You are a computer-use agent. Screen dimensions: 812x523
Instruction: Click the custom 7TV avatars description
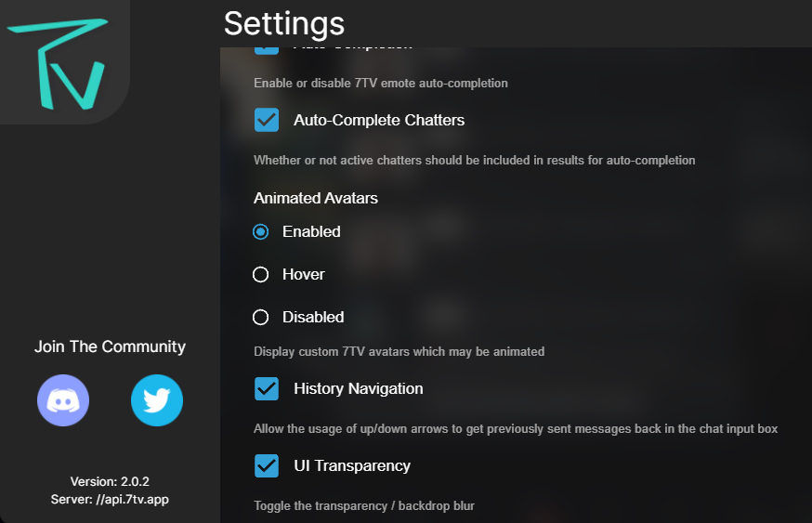(399, 351)
